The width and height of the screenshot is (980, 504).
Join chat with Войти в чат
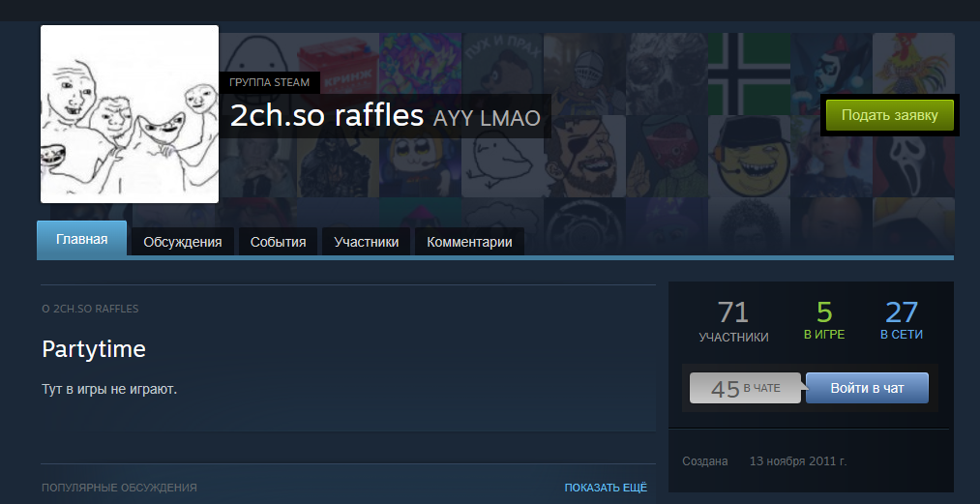[867, 388]
